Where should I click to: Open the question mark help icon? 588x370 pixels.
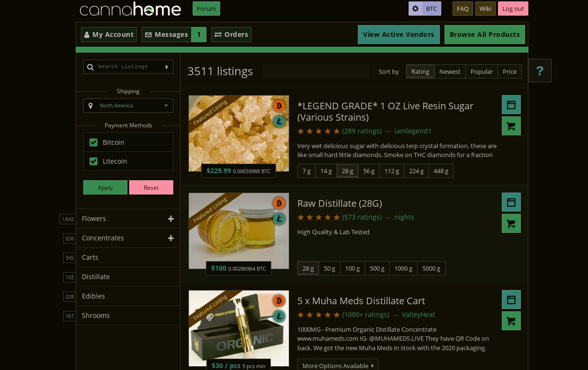click(x=540, y=70)
